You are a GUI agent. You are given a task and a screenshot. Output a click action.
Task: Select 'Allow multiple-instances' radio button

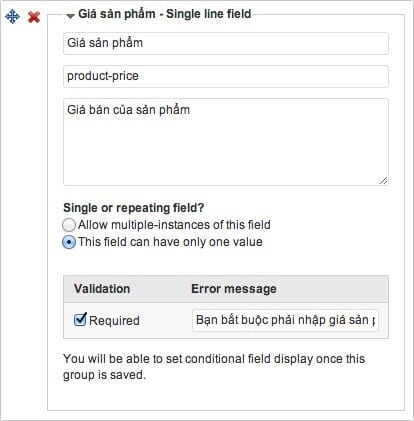(x=69, y=225)
